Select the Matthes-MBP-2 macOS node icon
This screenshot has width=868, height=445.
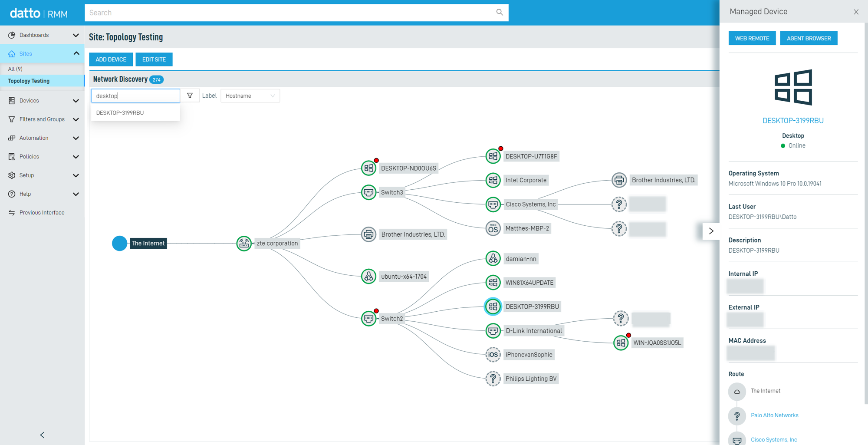click(x=493, y=228)
